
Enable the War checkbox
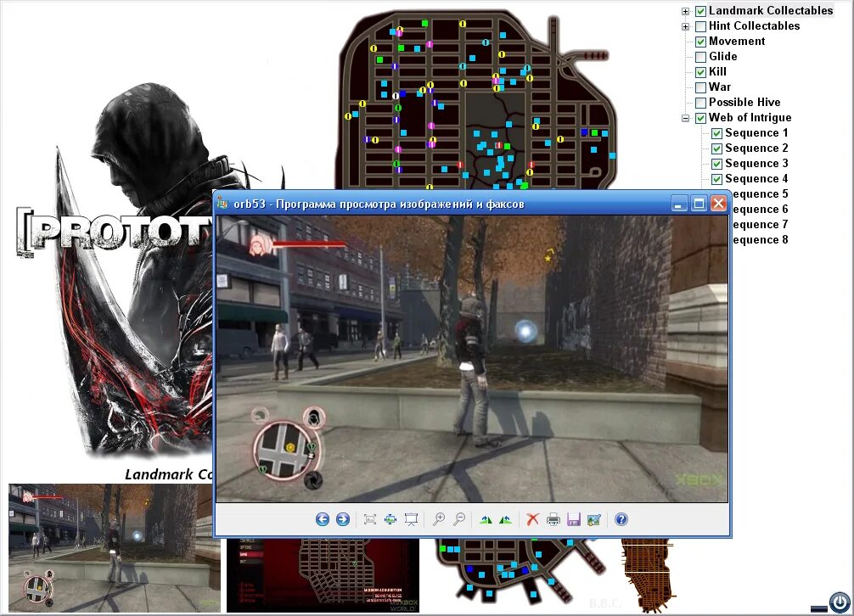click(701, 87)
